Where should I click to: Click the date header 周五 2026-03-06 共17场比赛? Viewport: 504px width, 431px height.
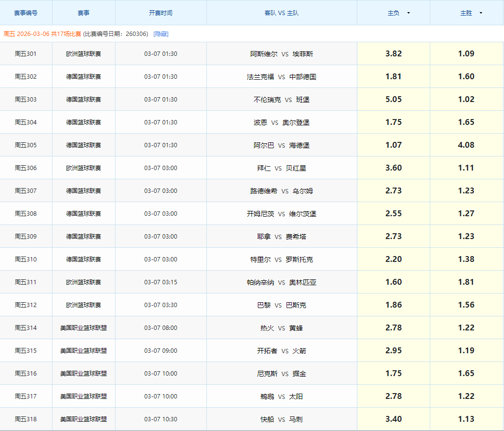pyautogui.click(x=42, y=34)
